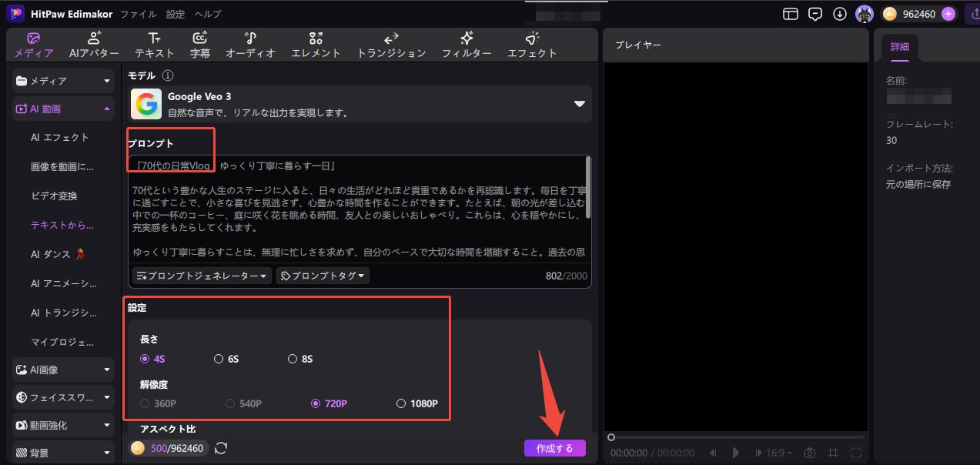Click the 作成する button
Image resolution: width=980 pixels, height=465 pixels.
click(554, 448)
